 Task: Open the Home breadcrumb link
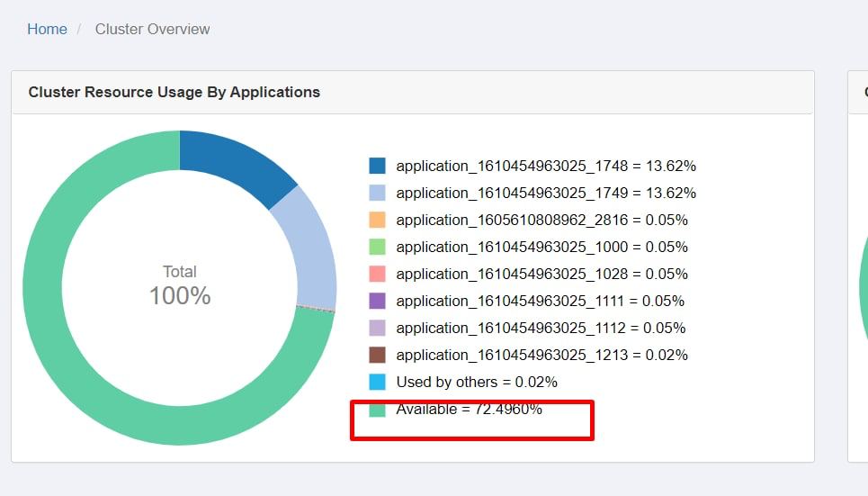[x=47, y=29]
